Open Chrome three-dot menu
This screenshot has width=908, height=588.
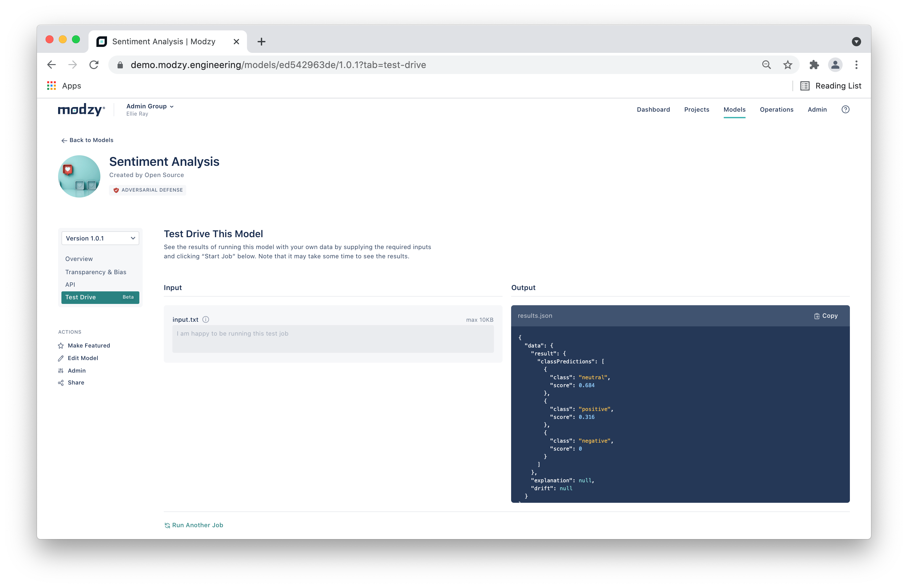[856, 65]
